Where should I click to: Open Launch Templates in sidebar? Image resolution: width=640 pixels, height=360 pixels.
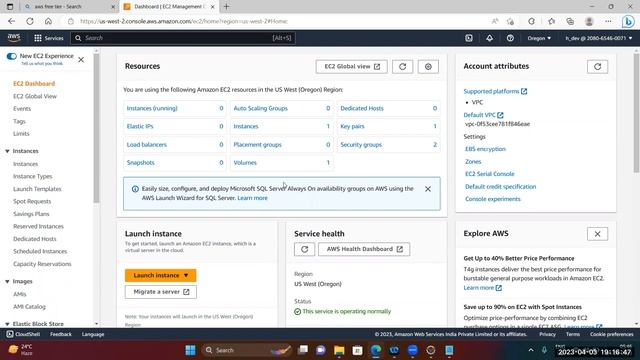tap(37, 189)
